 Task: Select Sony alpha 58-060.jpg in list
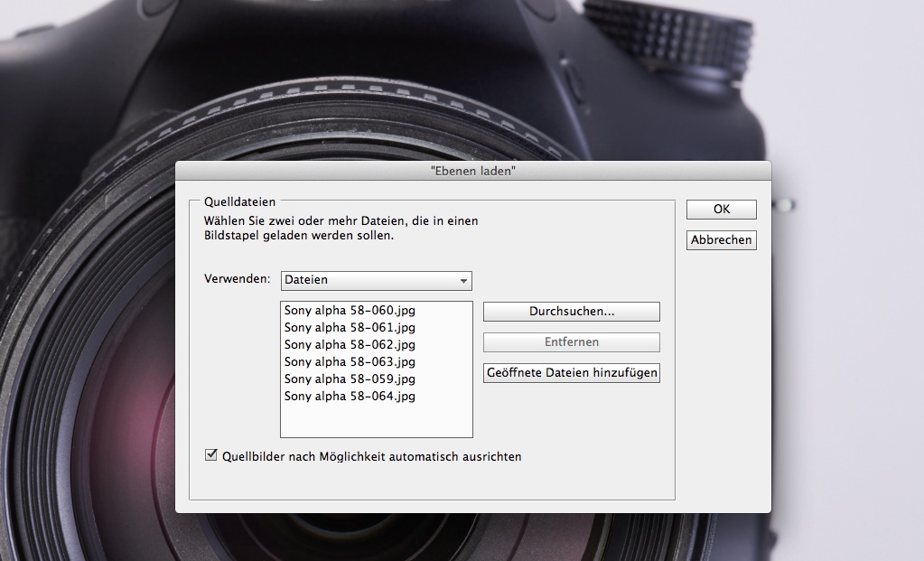coord(350,311)
